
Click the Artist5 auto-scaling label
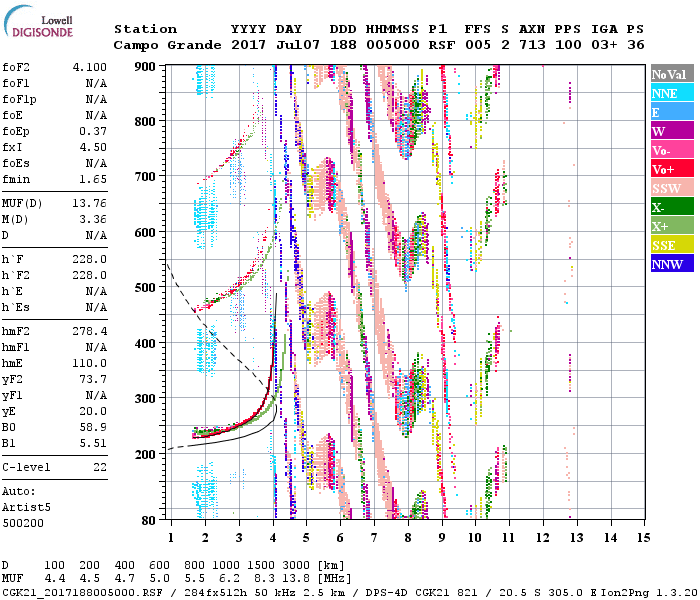tap(25, 507)
